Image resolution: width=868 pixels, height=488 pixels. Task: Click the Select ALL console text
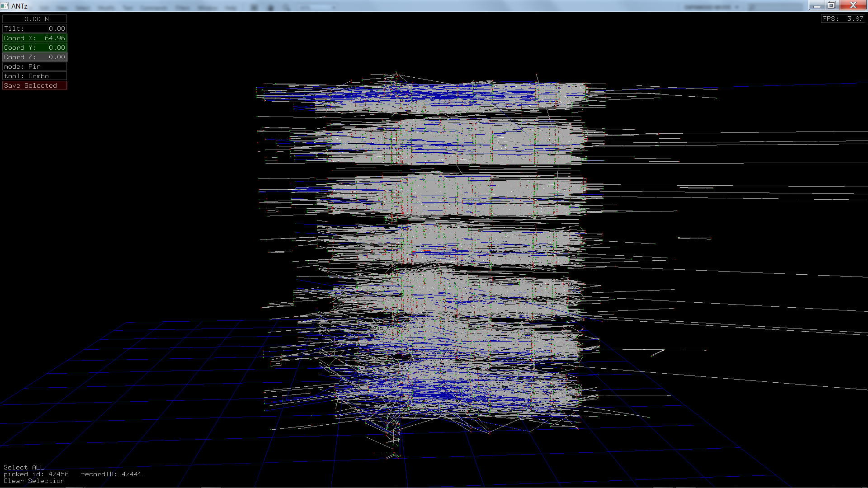[24, 467]
